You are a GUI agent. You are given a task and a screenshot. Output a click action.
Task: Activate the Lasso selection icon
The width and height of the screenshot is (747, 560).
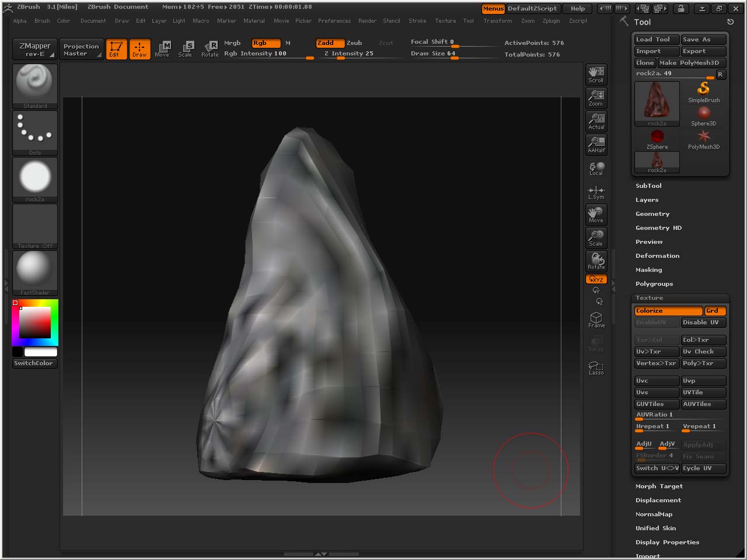tap(596, 368)
